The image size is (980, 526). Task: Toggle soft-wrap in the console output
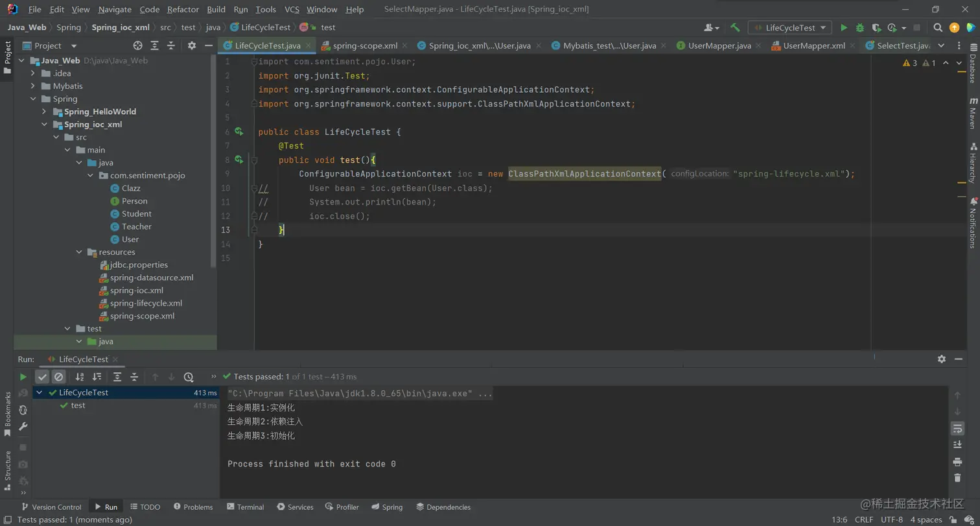[x=957, y=429]
